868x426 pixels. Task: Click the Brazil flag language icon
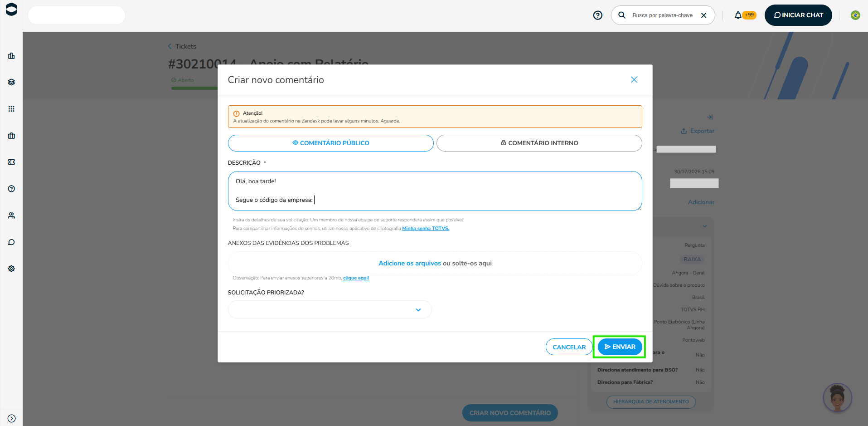pos(855,15)
